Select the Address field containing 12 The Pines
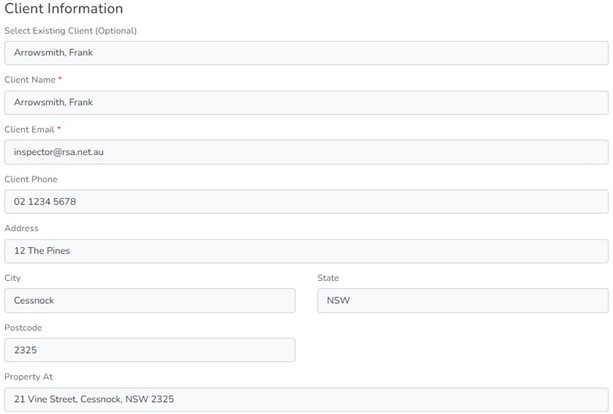Screen dimensions: 613x414 (306, 251)
